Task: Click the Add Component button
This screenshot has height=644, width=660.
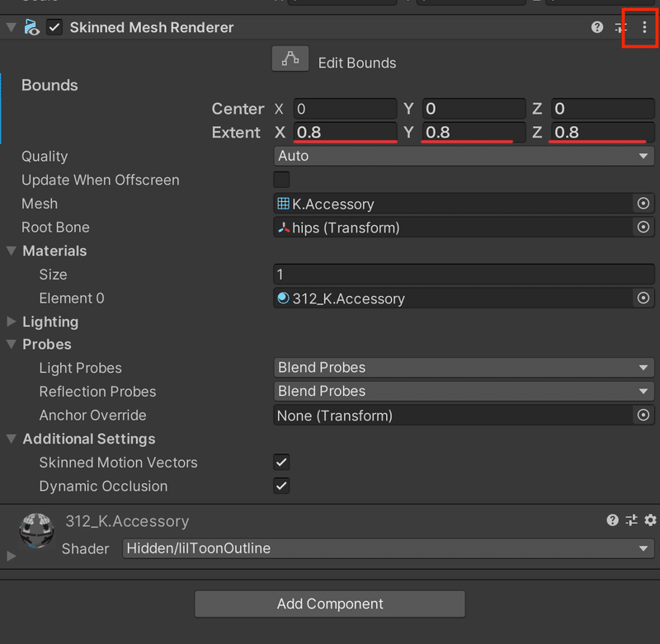Action: [x=330, y=604]
